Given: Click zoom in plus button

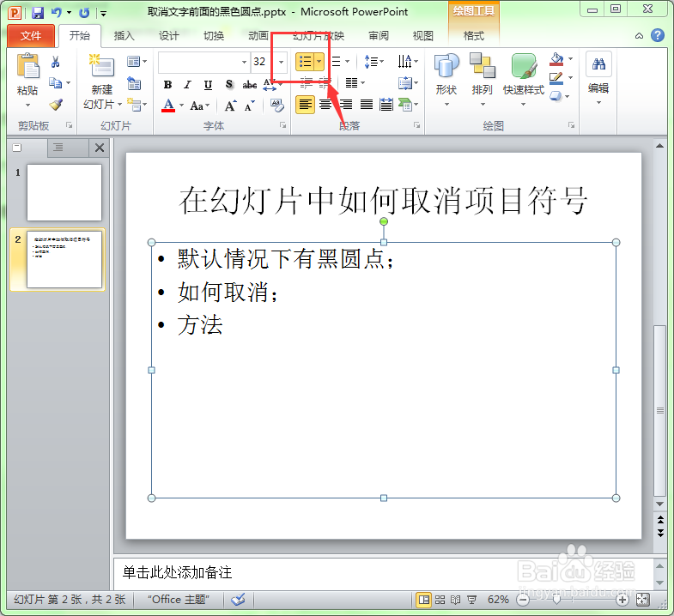Looking at the screenshot, I should point(622,599).
